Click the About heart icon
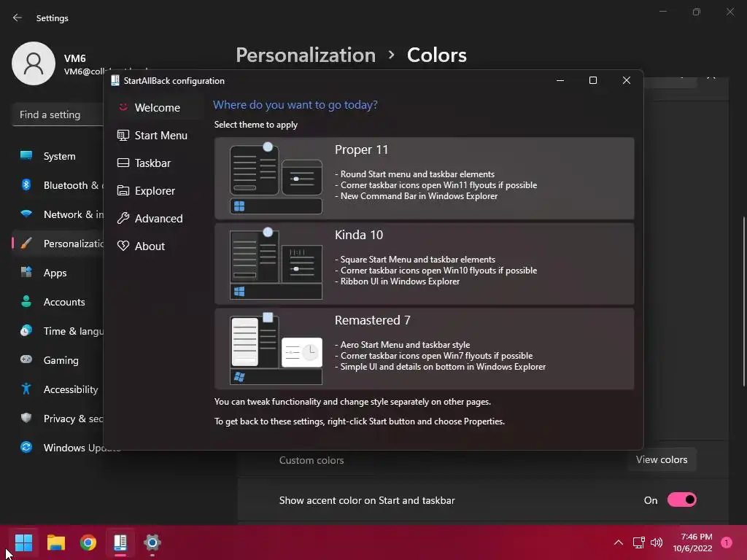Image resolution: width=747 pixels, height=560 pixels. (x=123, y=246)
